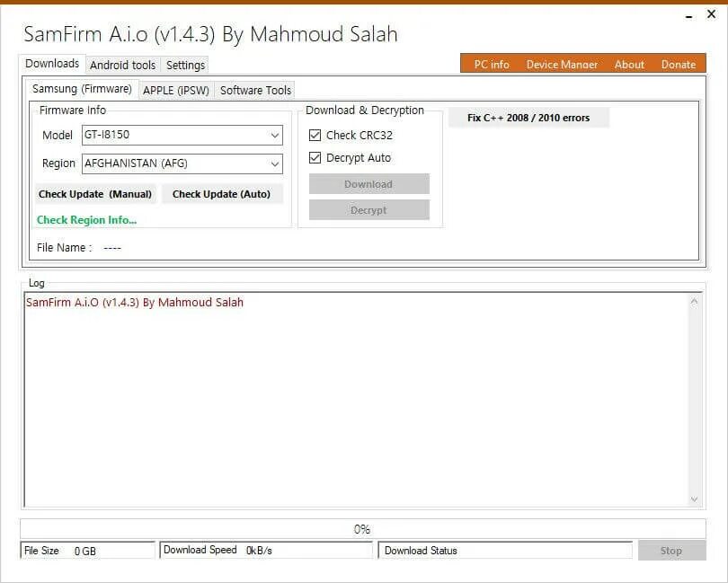Show the About dialog
The width and height of the screenshot is (728, 583).
(x=629, y=65)
